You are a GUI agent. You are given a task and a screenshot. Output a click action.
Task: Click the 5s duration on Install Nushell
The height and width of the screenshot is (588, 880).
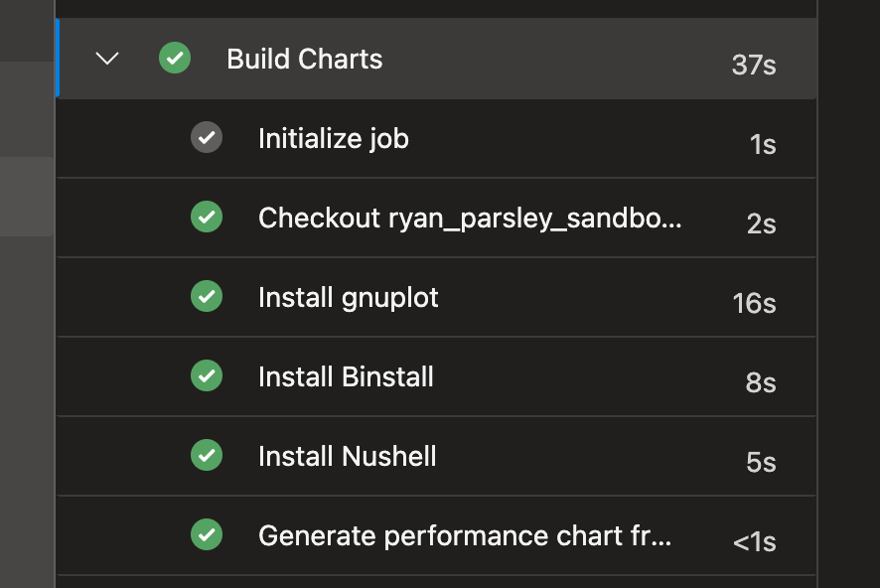(x=761, y=462)
